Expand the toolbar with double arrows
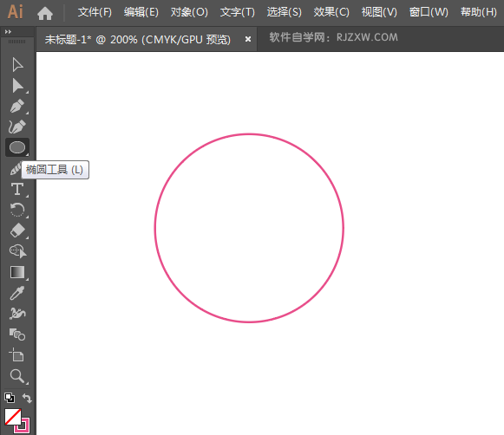The image size is (504, 435). coord(8,31)
